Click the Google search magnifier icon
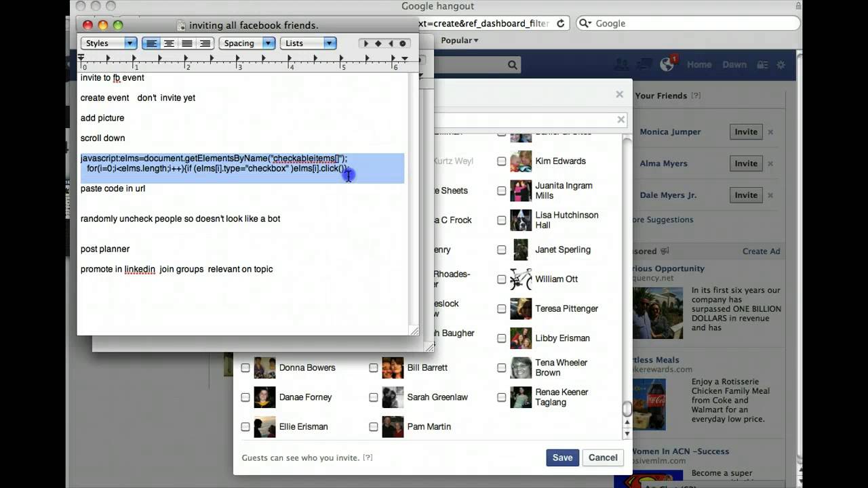 tap(585, 23)
